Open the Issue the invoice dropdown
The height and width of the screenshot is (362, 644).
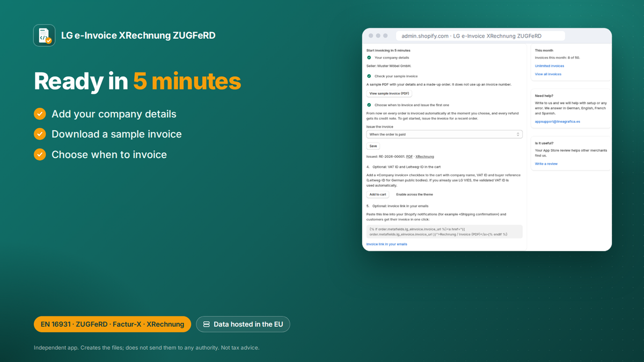point(444,134)
